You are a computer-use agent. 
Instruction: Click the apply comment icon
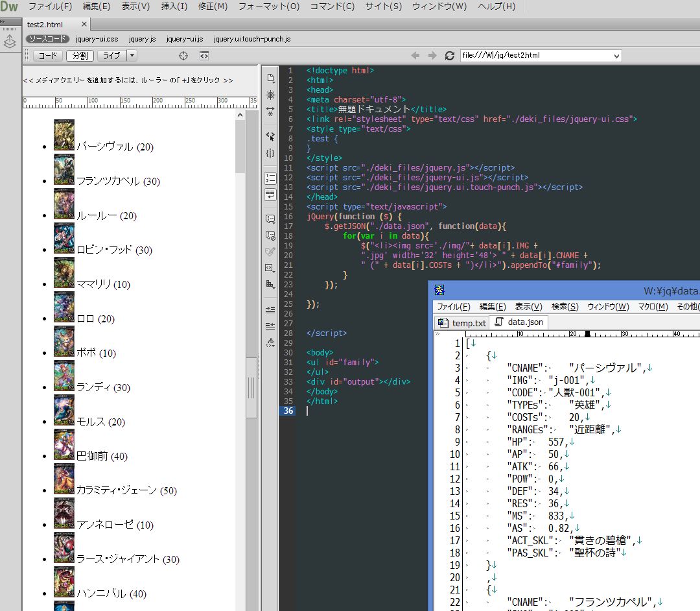[270, 219]
